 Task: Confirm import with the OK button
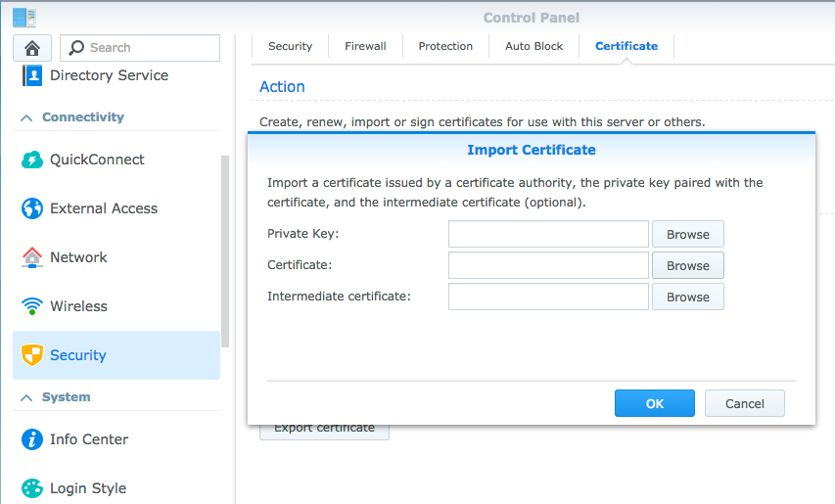click(654, 403)
